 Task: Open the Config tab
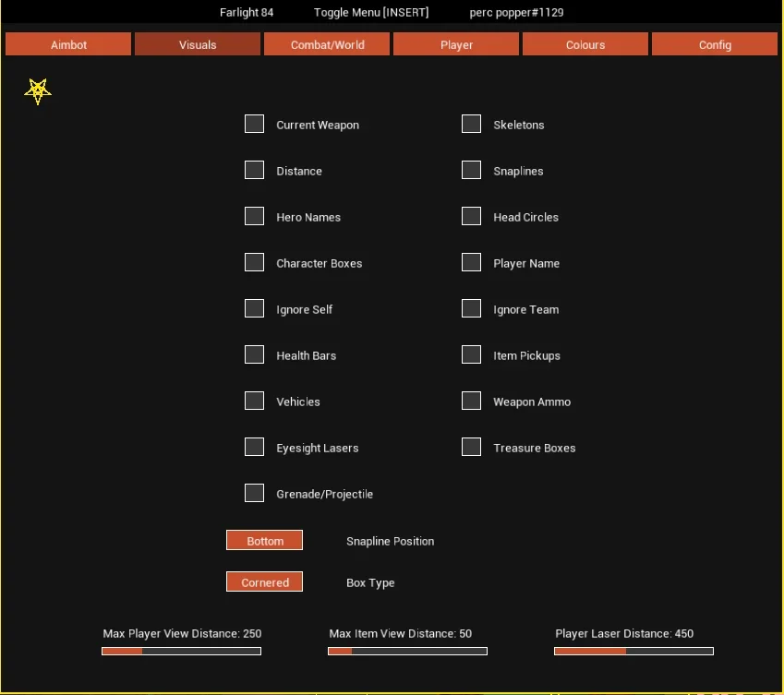click(x=715, y=44)
